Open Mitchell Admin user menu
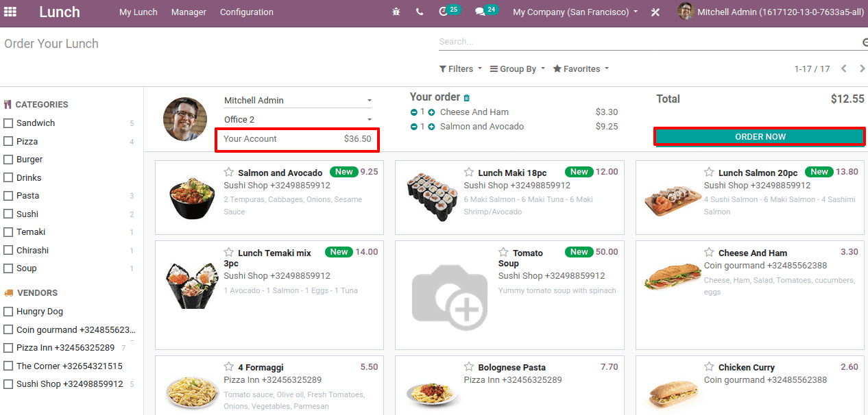This screenshot has height=415, width=868. click(x=773, y=12)
